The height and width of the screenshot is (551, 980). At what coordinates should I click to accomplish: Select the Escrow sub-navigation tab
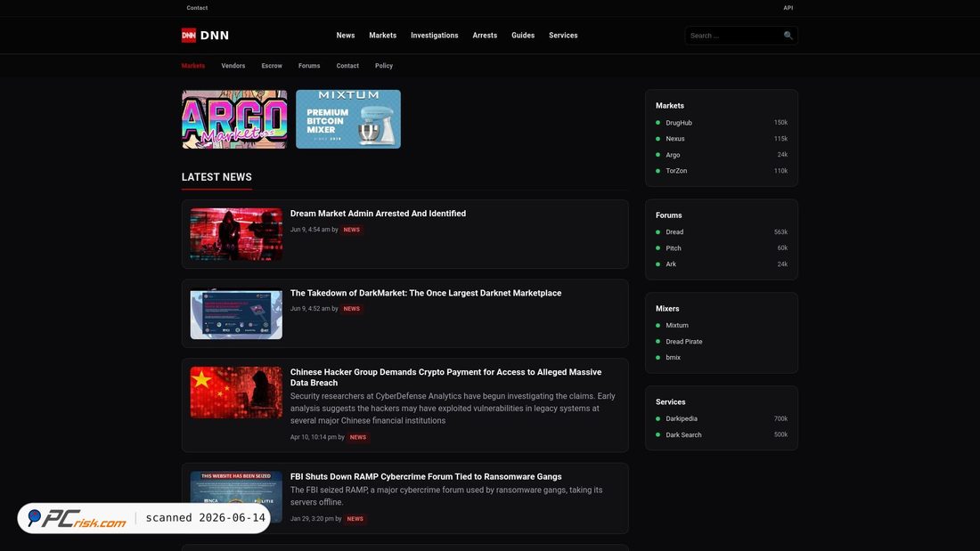(272, 66)
